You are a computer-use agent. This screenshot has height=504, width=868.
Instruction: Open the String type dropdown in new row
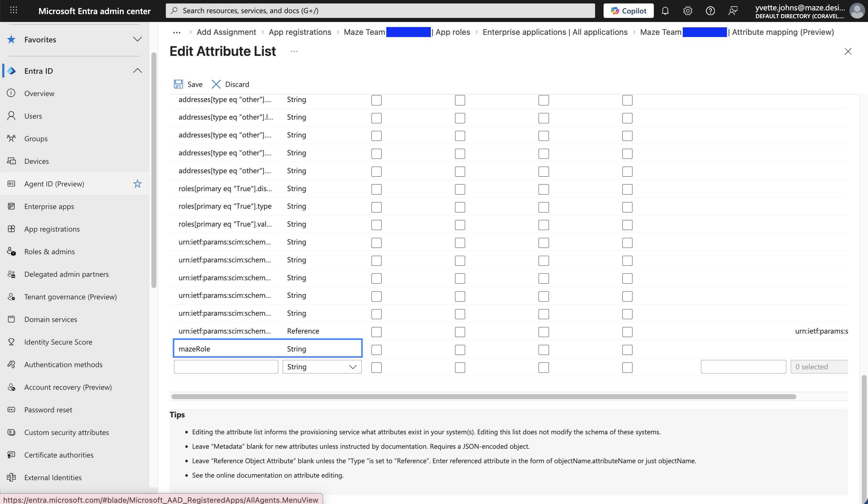(322, 367)
